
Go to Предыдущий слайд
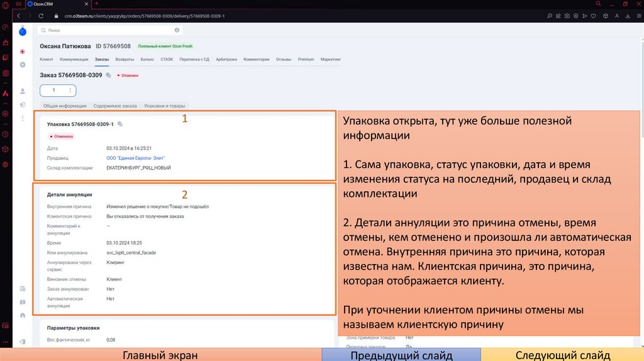[401, 355]
